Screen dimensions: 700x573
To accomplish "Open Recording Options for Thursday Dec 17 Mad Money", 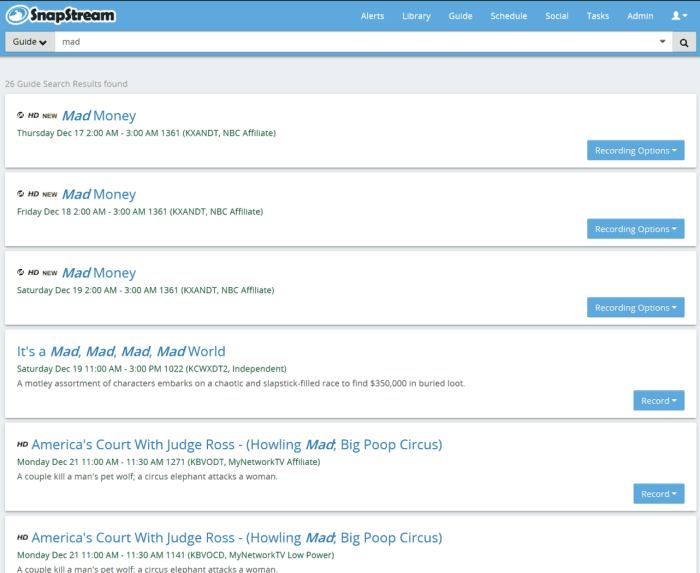I will click(x=635, y=150).
